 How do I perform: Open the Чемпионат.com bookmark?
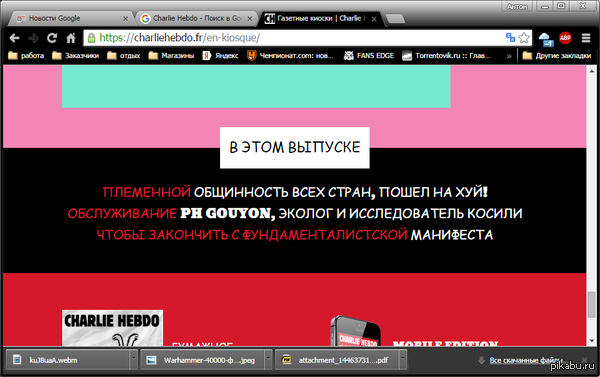[290, 55]
